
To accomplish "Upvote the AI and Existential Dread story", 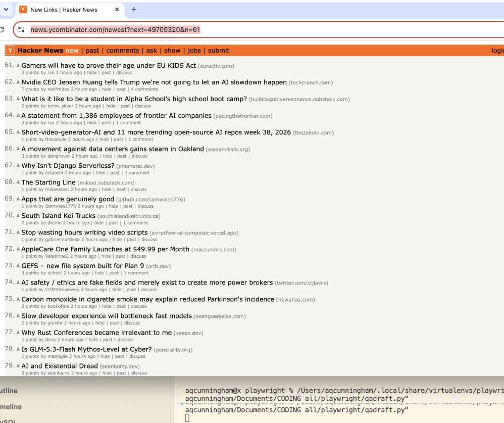I will (x=18, y=366).
